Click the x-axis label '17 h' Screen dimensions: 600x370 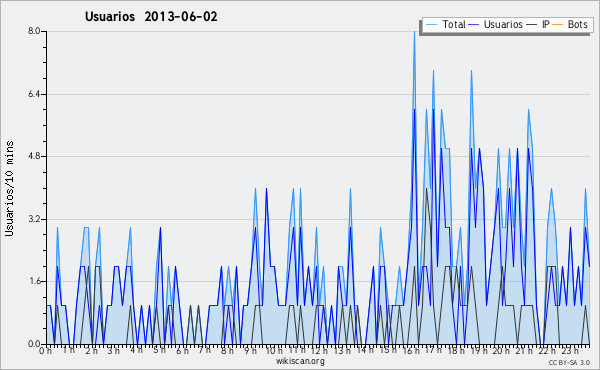tap(434, 350)
